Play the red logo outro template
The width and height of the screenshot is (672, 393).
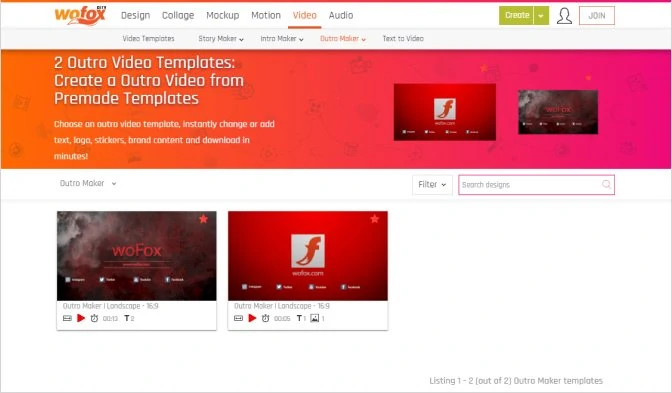pos(252,318)
